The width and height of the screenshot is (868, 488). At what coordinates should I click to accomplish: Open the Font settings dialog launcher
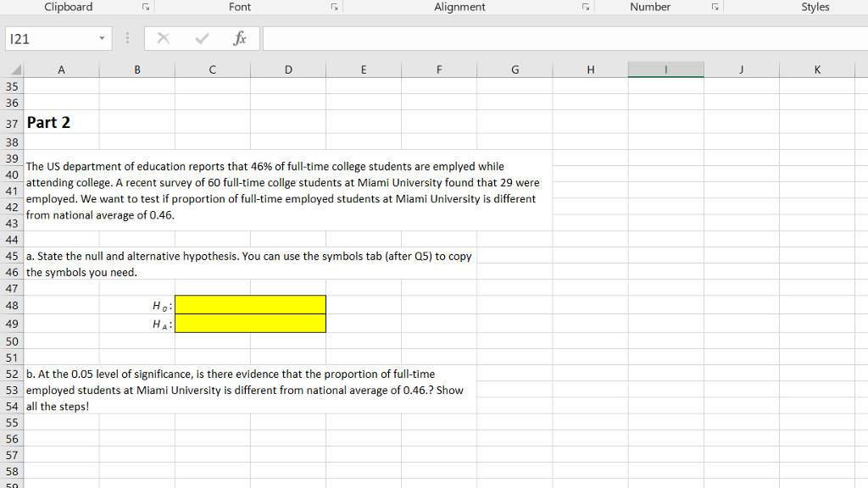coord(335,7)
